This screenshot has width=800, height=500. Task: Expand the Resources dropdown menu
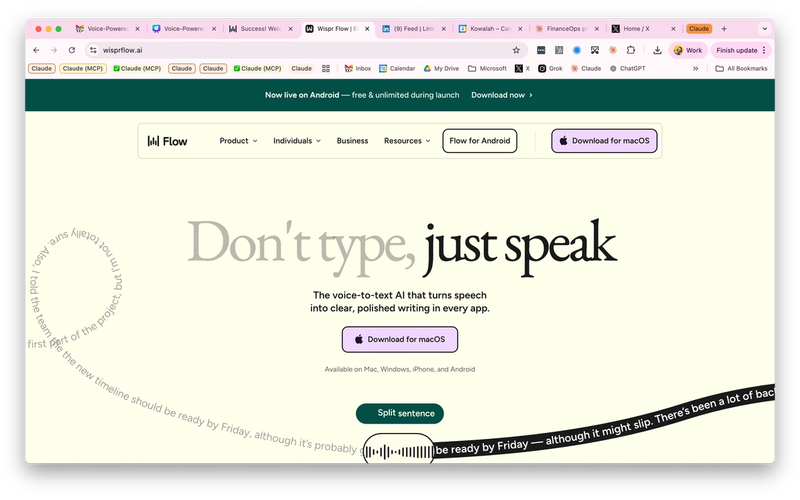[407, 141]
